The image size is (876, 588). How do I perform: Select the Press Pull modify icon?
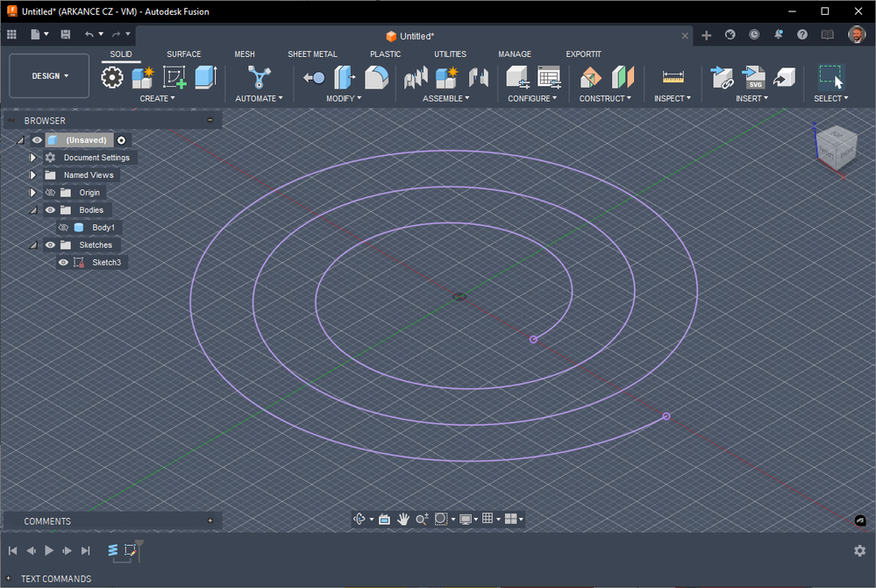pyautogui.click(x=345, y=77)
